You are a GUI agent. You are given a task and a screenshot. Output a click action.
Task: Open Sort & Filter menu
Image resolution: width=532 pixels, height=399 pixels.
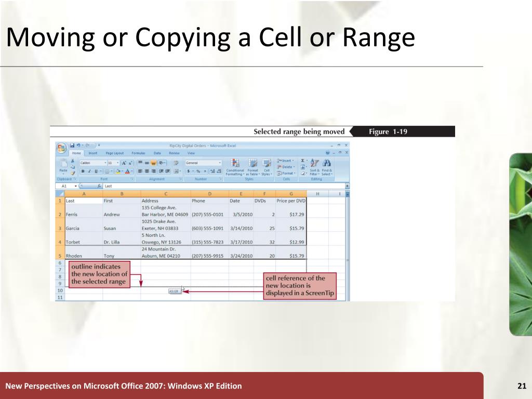click(x=314, y=167)
